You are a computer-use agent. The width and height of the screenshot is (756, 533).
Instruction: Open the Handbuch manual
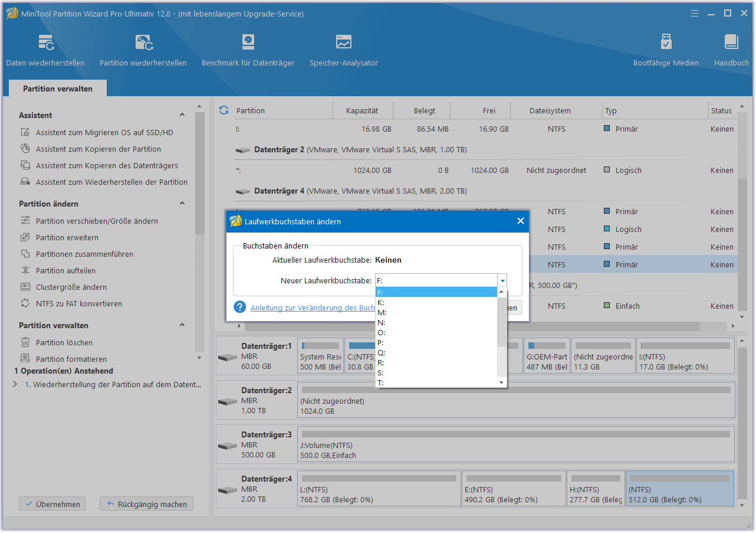731,51
